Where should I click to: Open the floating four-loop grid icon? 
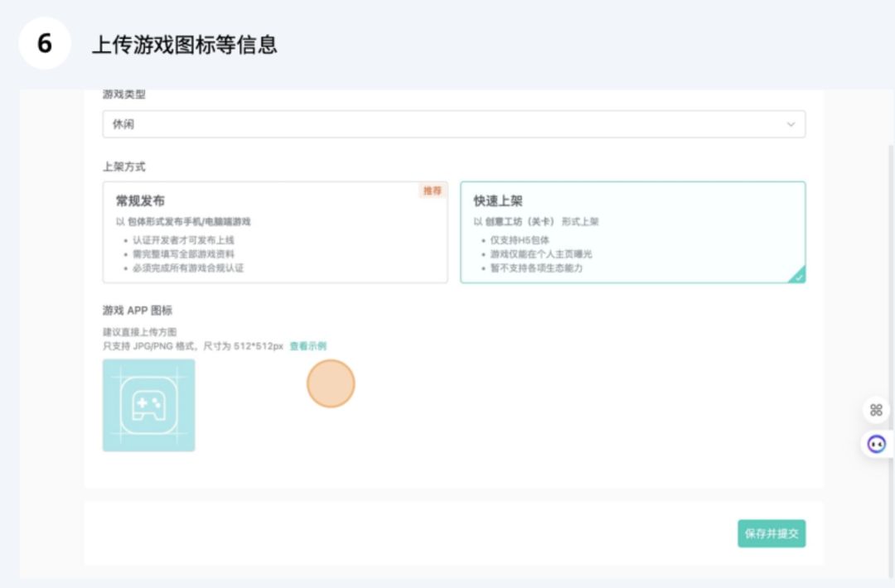[x=876, y=409]
